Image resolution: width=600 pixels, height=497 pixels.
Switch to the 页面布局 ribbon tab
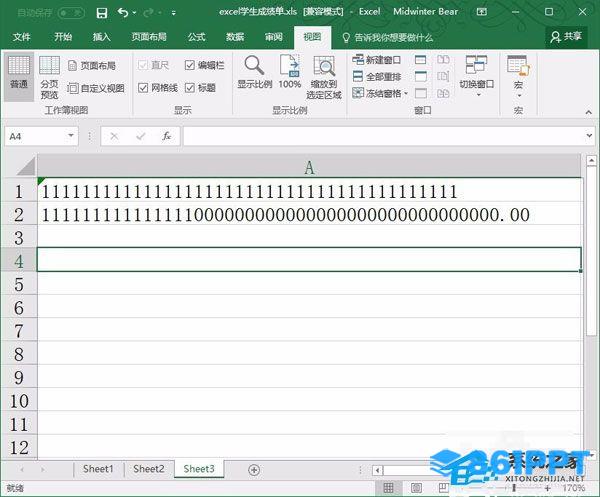(149, 37)
